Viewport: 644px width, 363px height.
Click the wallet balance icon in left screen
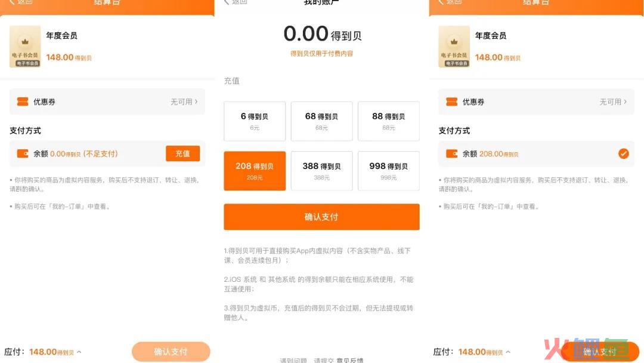click(23, 153)
